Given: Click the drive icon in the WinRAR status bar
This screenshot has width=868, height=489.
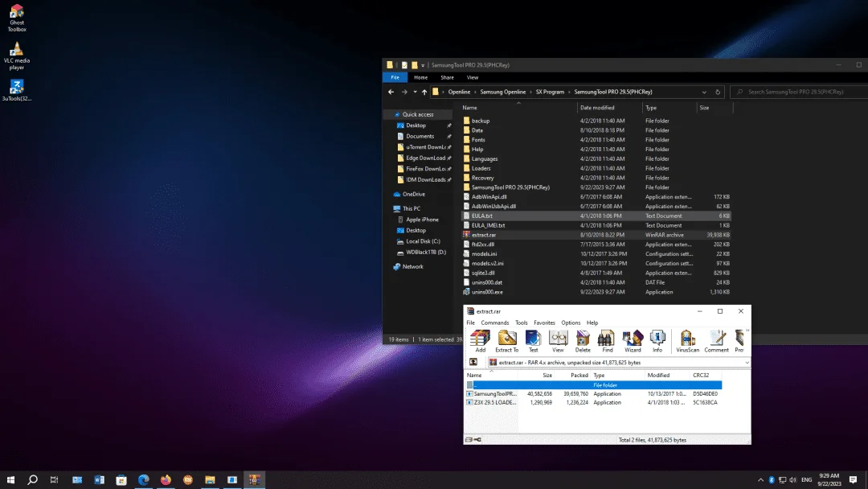Looking at the screenshot, I should 469,440.
